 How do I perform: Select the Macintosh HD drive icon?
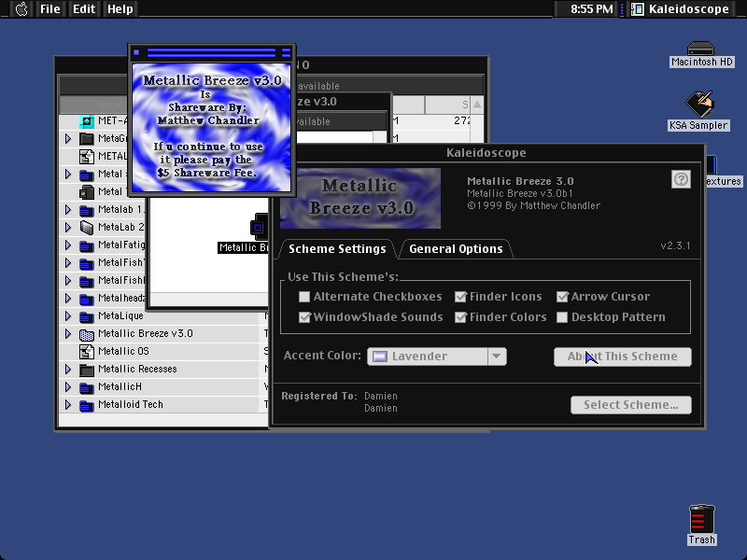pos(701,49)
